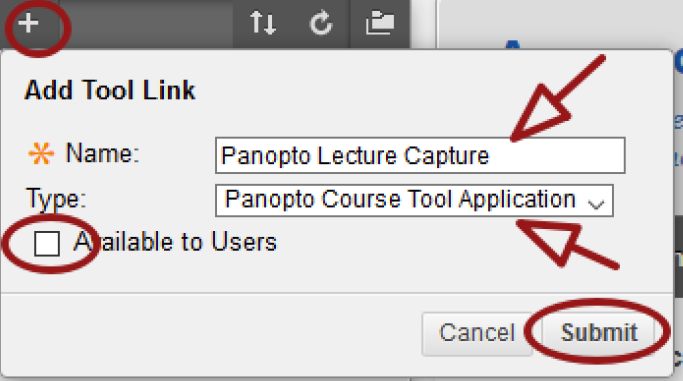This screenshot has height=381, width=683.
Task: Click the 'Type:' field label
Action: tap(56, 199)
